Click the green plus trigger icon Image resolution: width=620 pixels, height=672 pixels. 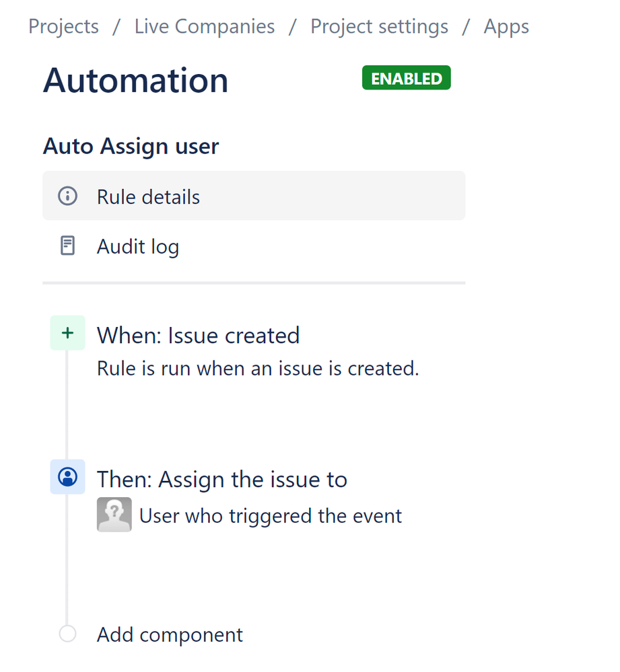click(x=68, y=333)
